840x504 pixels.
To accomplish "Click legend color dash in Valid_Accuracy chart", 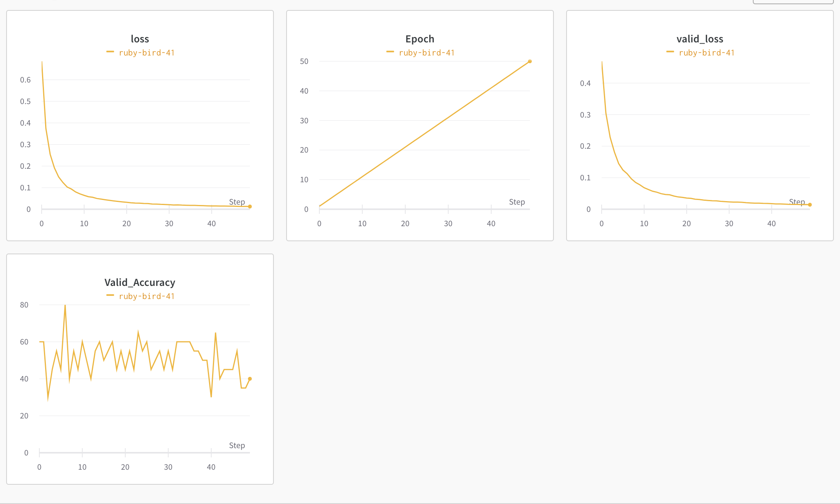I will click(x=110, y=295).
